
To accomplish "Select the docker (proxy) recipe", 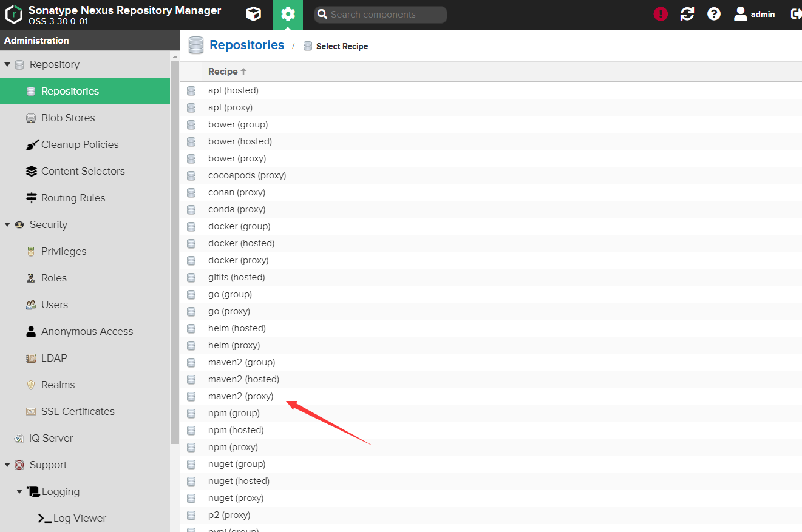I will click(491, 260).
